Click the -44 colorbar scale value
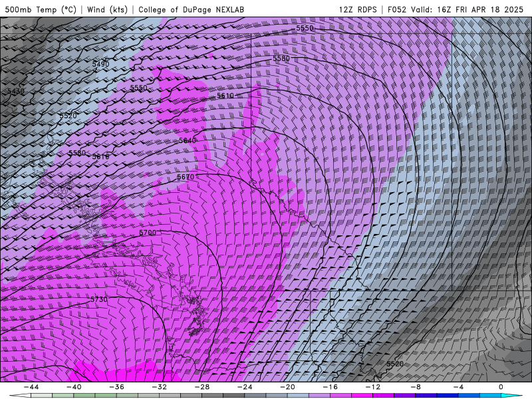Viewport: 532px width, 399px height. (x=31, y=387)
